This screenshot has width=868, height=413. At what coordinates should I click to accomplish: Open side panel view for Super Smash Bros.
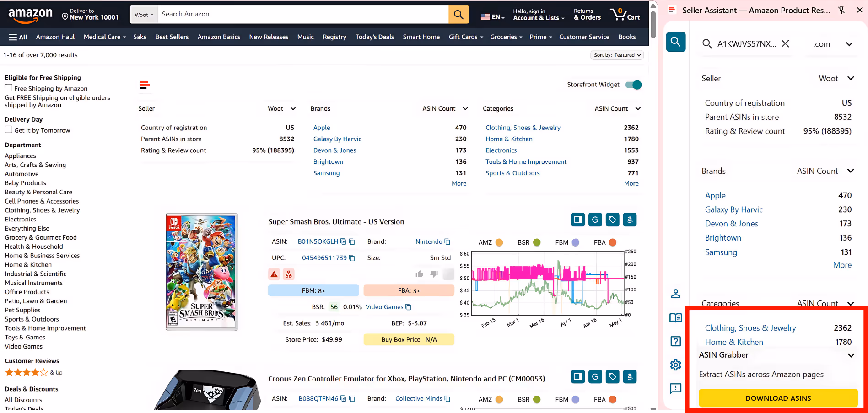(x=578, y=220)
